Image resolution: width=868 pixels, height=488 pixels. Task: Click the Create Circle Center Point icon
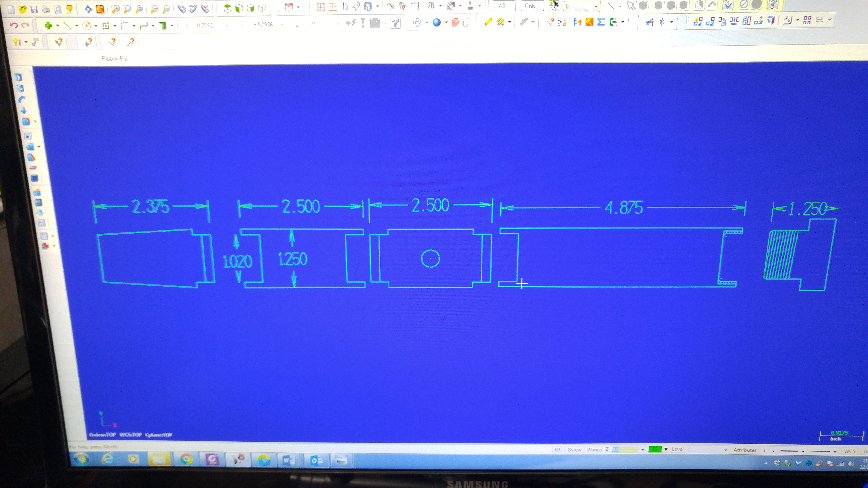click(x=87, y=26)
